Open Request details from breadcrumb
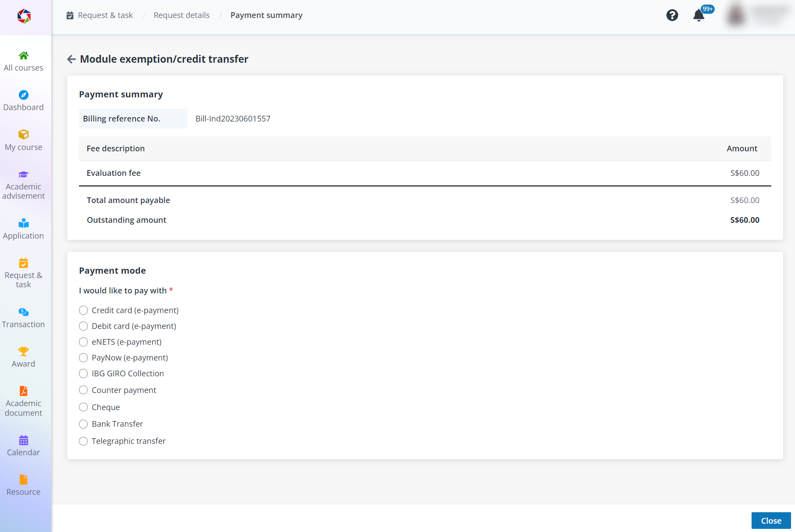The height and width of the screenshot is (532, 795). 181,15
